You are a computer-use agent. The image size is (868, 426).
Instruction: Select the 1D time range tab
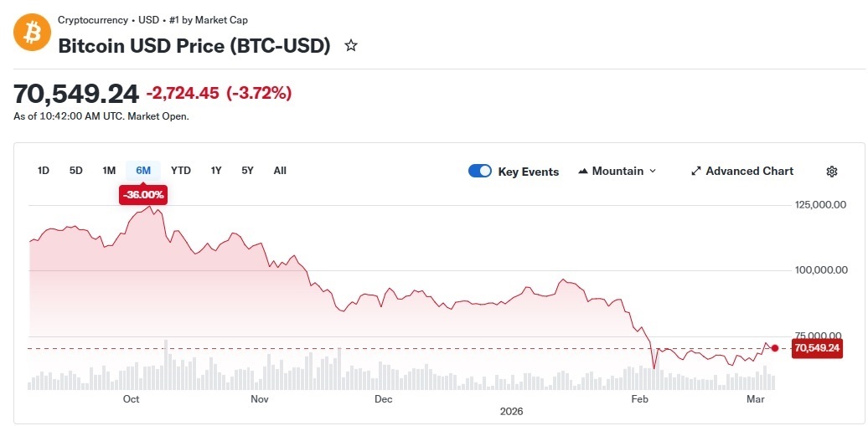pos(44,171)
